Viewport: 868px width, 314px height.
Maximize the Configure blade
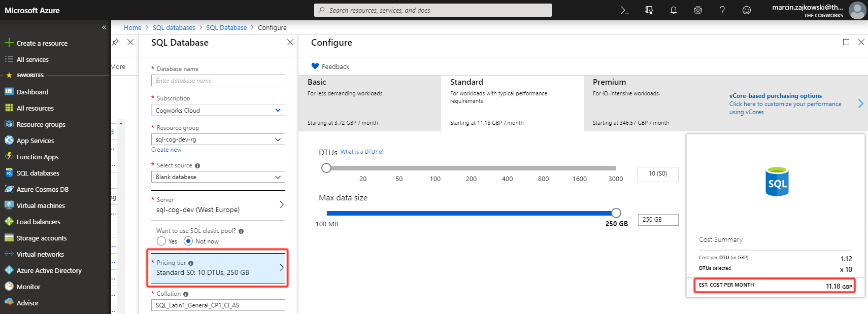pyautogui.click(x=846, y=42)
